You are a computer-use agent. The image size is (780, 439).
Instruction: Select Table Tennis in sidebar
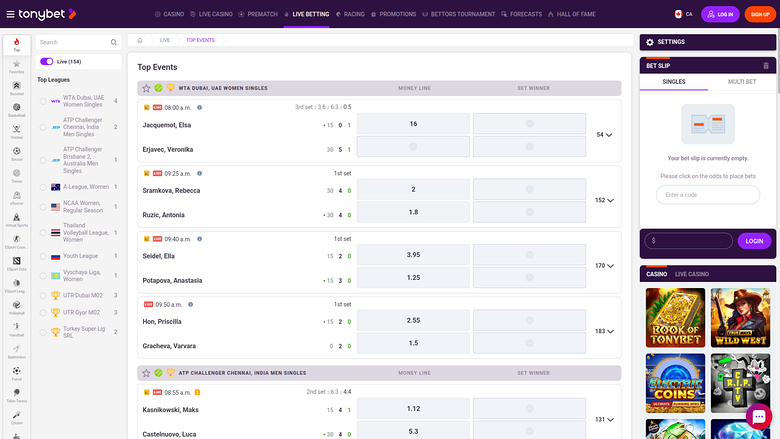coord(16,395)
